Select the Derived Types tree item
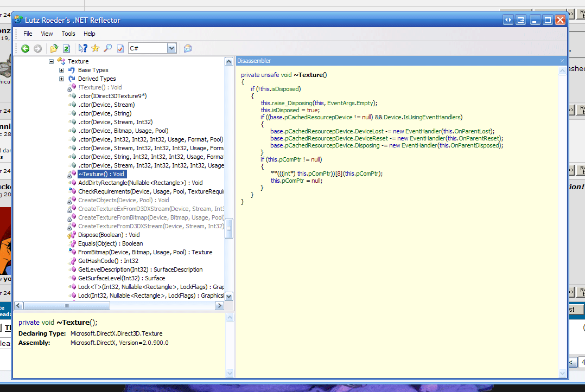585x392 pixels. (x=97, y=79)
